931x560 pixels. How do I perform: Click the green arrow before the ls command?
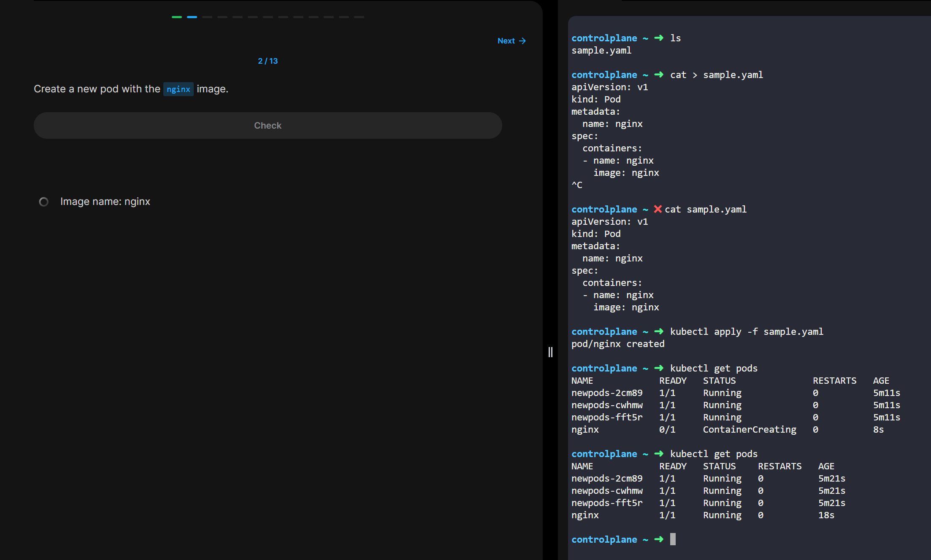tap(658, 38)
